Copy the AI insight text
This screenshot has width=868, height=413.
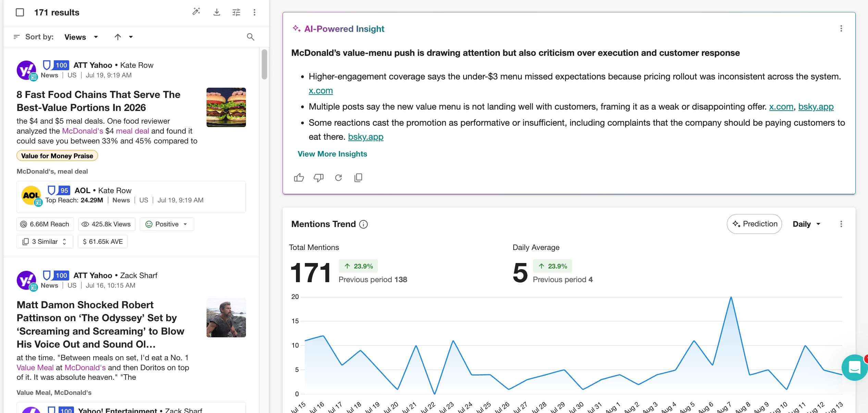(358, 178)
